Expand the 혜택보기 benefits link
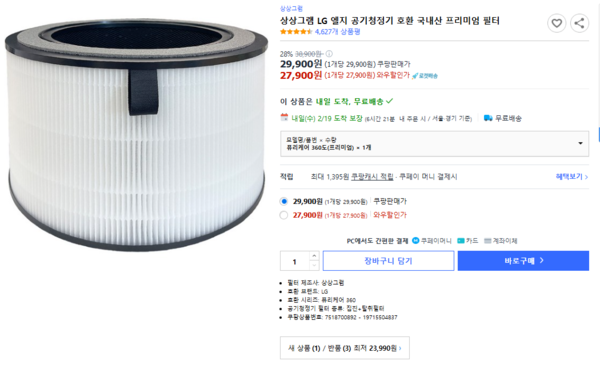 click(x=572, y=177)
